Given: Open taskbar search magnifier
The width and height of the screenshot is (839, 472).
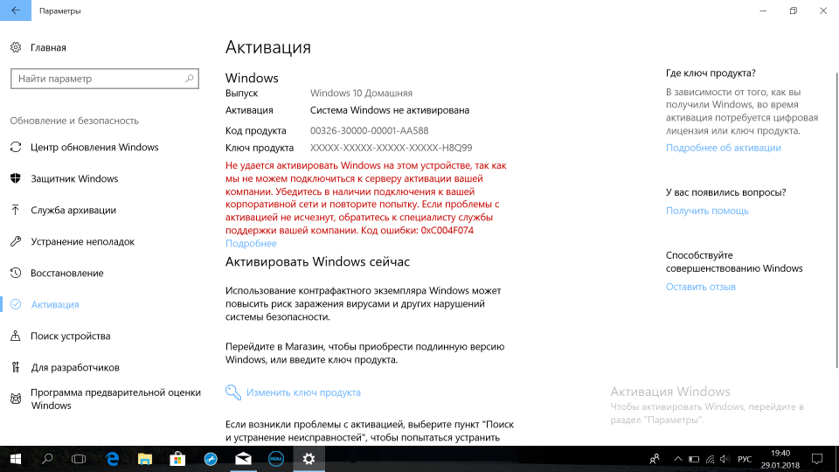Looking at the screenshot, I should pos(47,459).
